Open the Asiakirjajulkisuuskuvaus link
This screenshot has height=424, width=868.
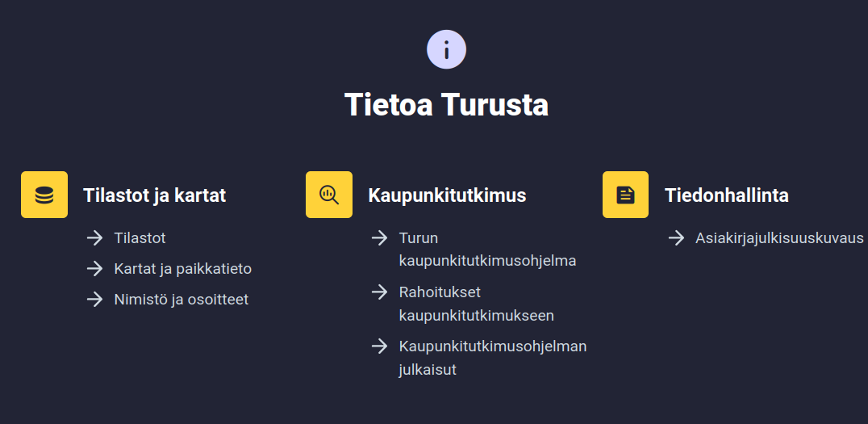(x=779, y=237)
